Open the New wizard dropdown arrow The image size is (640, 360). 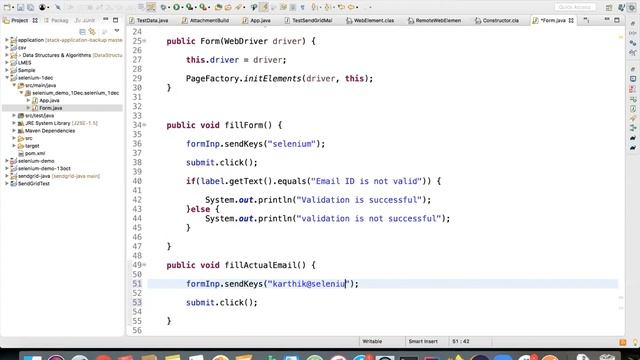pyautogui.click(x=12, y=8)
